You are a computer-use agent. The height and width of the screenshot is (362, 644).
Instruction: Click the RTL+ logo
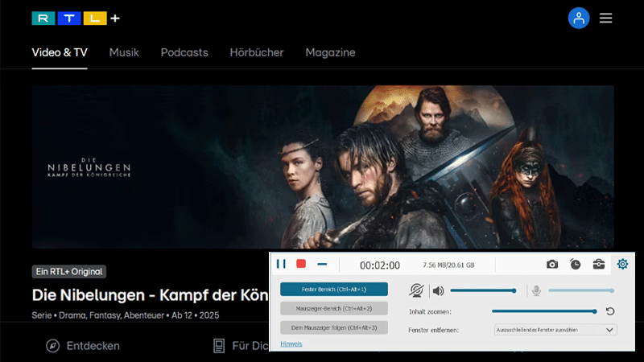[76, 18]
